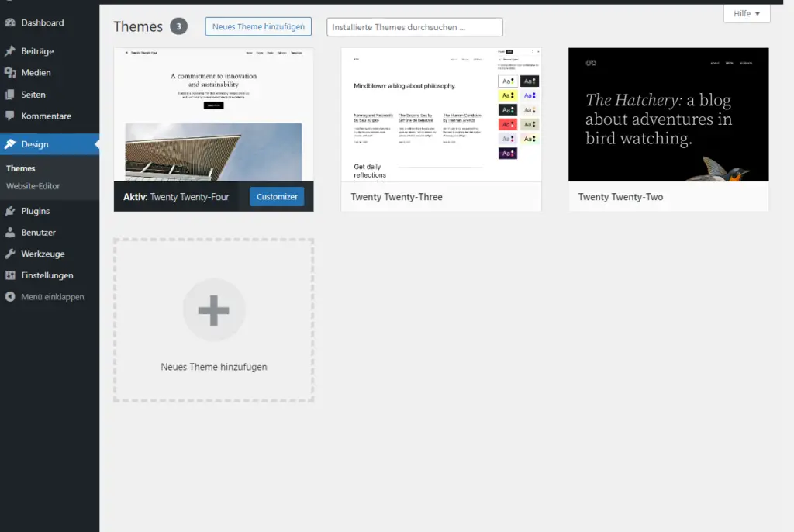Open Twenty Twenty-Four theme screenshot

tap(214, 115)
